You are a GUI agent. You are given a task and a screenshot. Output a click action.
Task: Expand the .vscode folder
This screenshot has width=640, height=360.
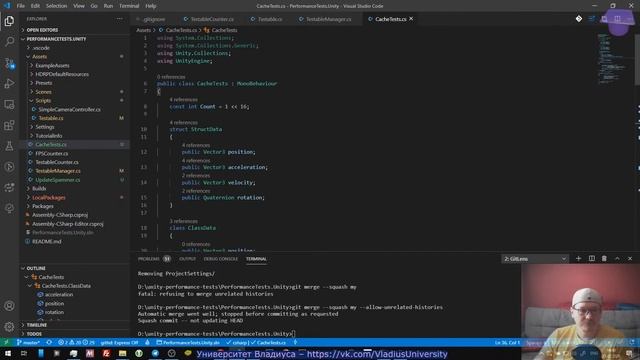tap(41, 48)
